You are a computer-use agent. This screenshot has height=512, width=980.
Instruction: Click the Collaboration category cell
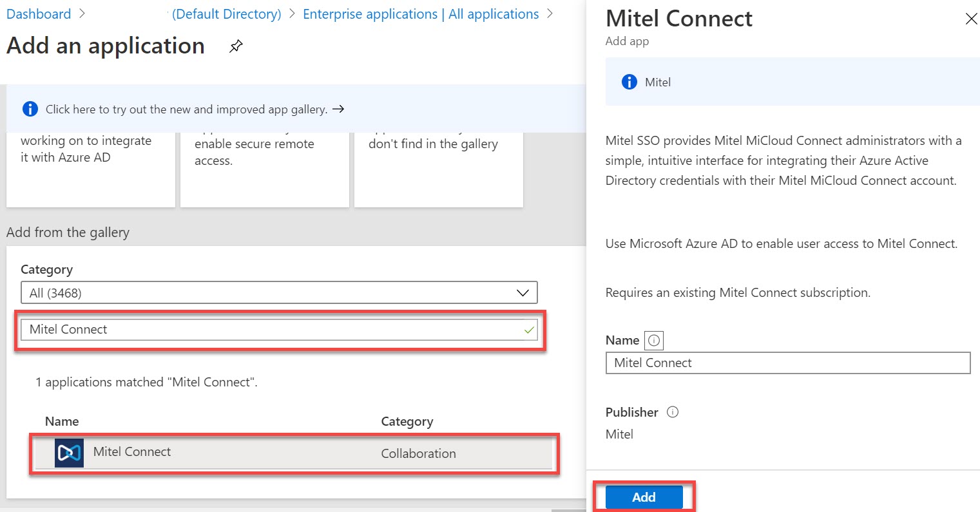(x=418, y=453)
